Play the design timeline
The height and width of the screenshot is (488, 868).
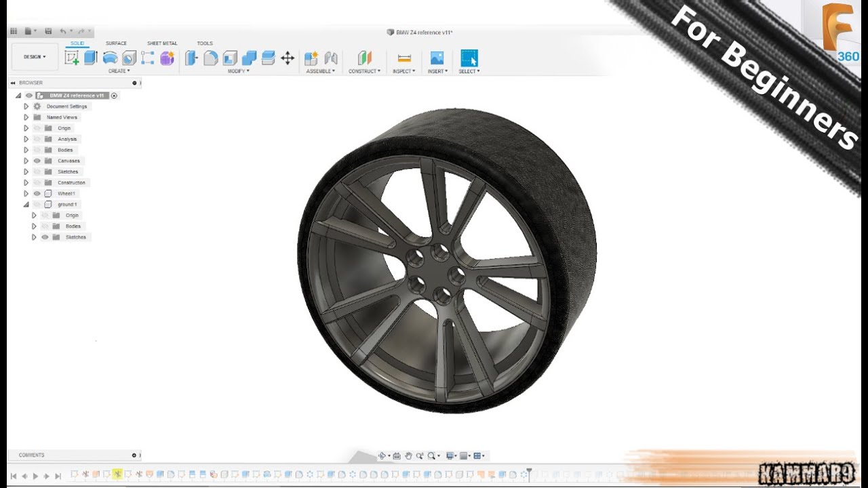(36, 476)
